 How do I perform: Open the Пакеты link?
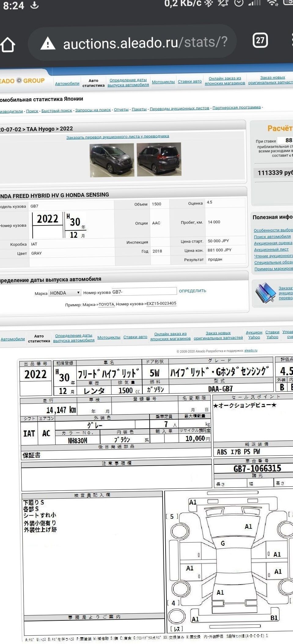coord(139,109)
